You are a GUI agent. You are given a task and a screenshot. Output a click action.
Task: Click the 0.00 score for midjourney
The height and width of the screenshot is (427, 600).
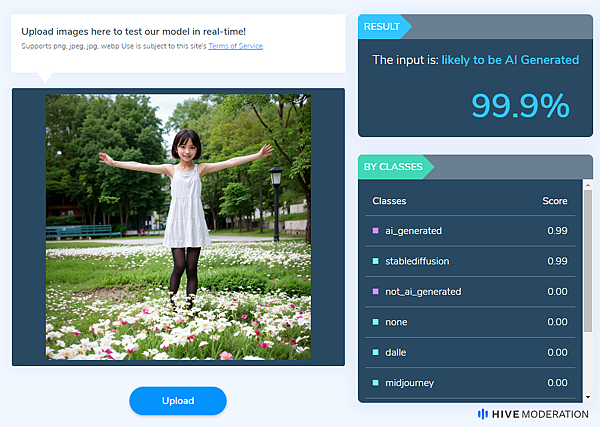click(x=557, y=383)
